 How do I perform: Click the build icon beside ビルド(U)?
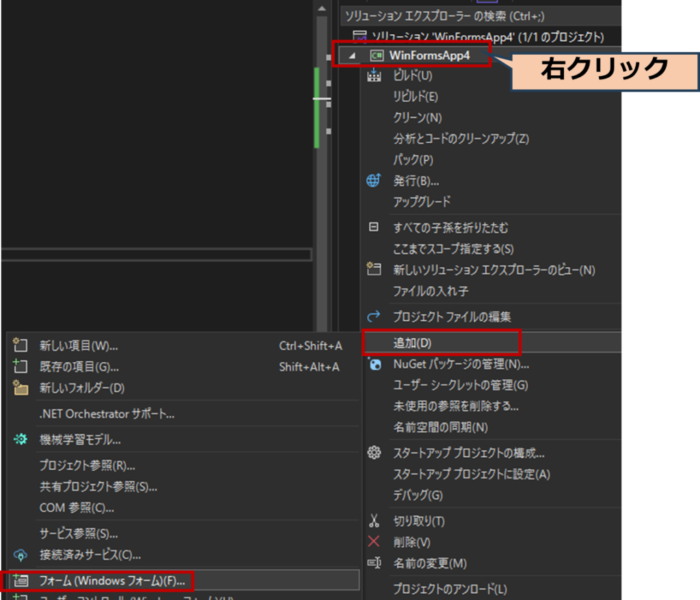[374, 75]
